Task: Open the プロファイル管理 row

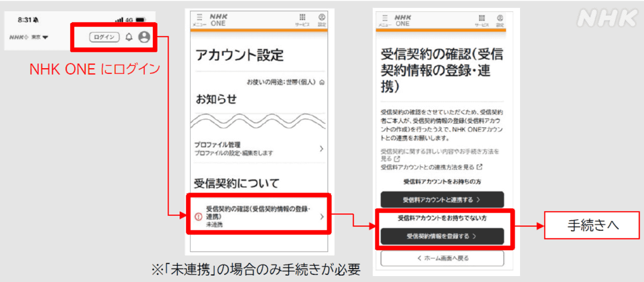Action: [x=259, y=149]
